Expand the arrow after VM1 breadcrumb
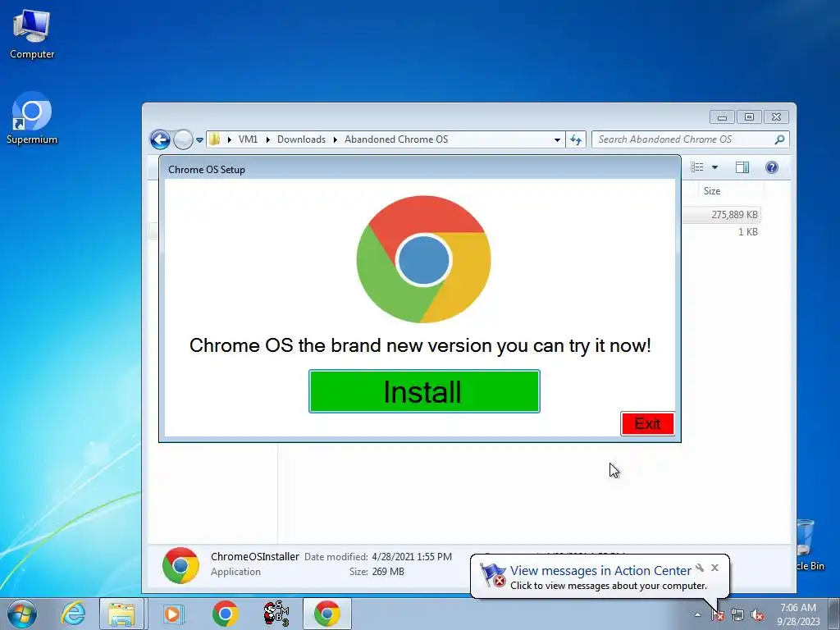Viewport: 840px width, 630px height. click(x=268, y=139)
